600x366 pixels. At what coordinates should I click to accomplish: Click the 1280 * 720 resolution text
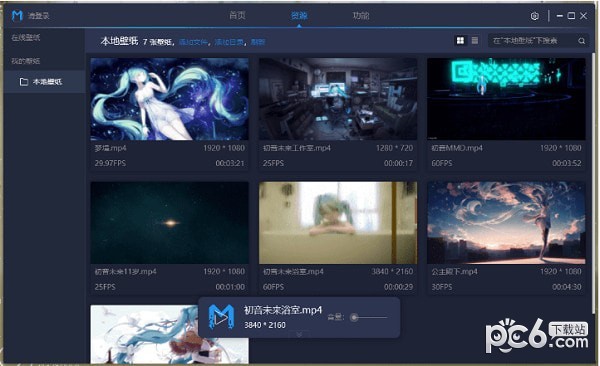[394, 148]
